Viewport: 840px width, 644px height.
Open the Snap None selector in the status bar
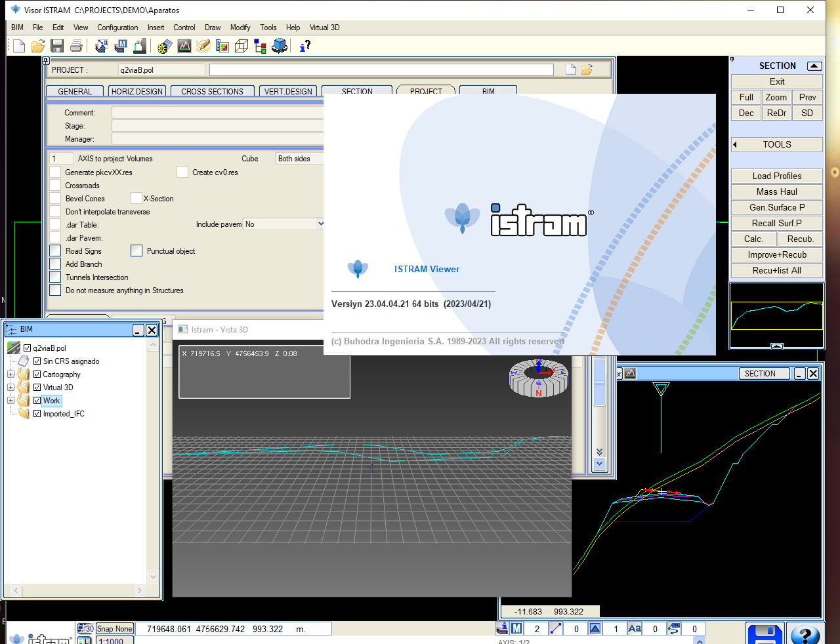click(x=115, y=628)
